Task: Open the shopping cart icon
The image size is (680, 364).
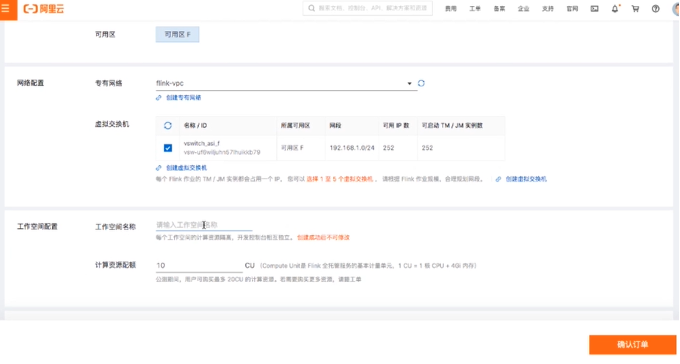Action: pos(635,8)
